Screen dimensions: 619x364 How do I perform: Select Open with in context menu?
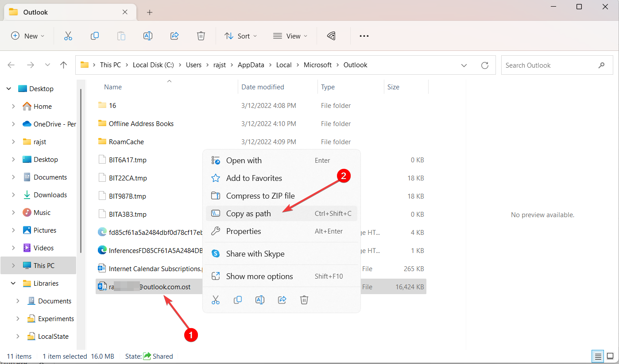coord(282,161)
